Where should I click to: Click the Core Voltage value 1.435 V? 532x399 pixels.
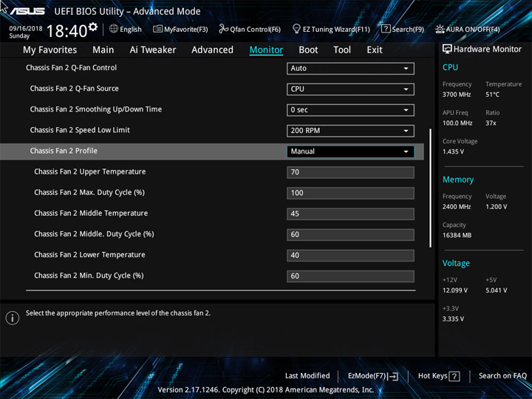[x=453, y=151]
